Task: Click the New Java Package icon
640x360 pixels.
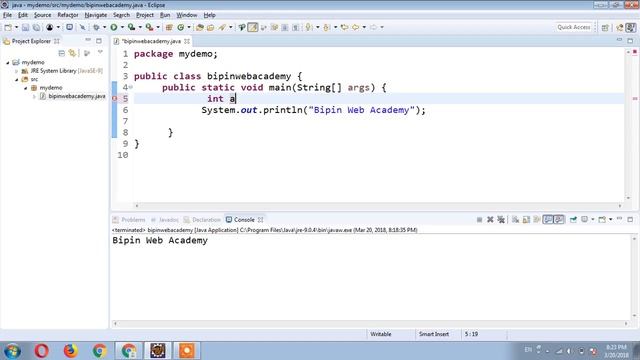Action: coord(169,27)
